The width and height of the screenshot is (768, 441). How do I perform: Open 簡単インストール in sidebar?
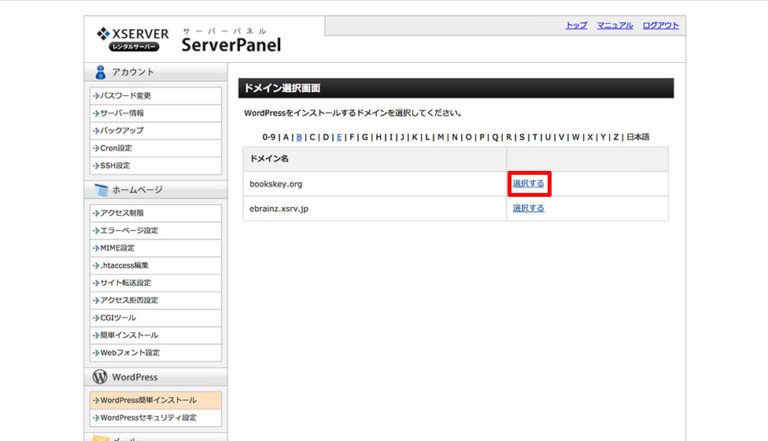(156, 335)
